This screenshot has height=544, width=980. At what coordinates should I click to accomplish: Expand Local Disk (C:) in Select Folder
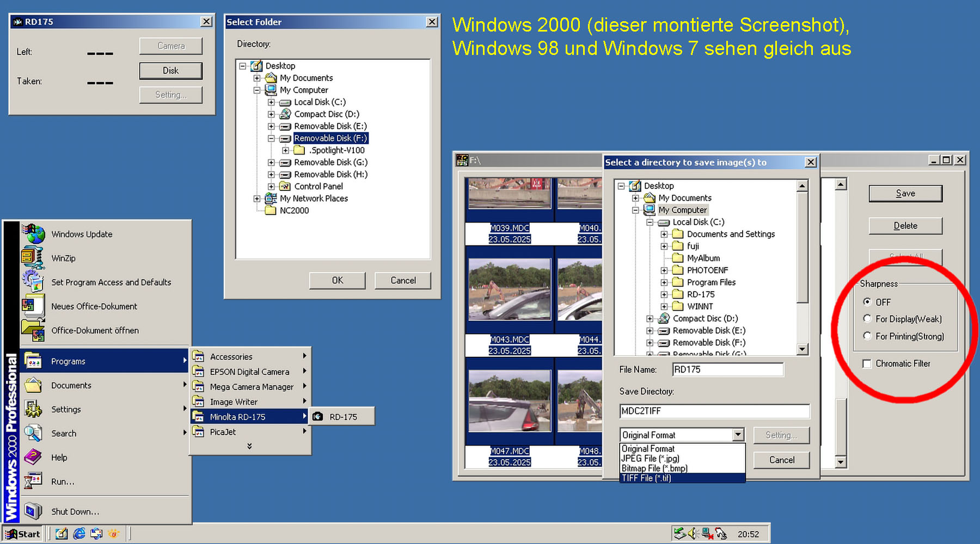pyautogui.click(x=271, y=102)
